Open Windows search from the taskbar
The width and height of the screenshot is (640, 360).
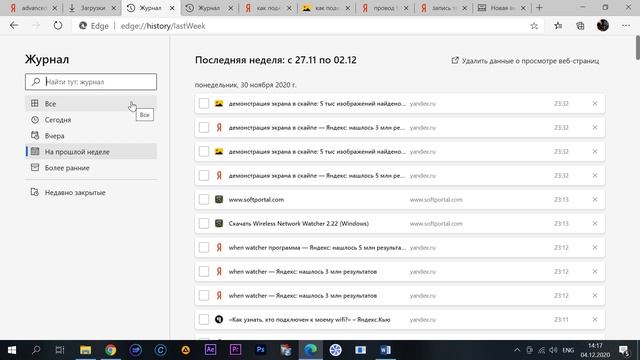(36, 350)
